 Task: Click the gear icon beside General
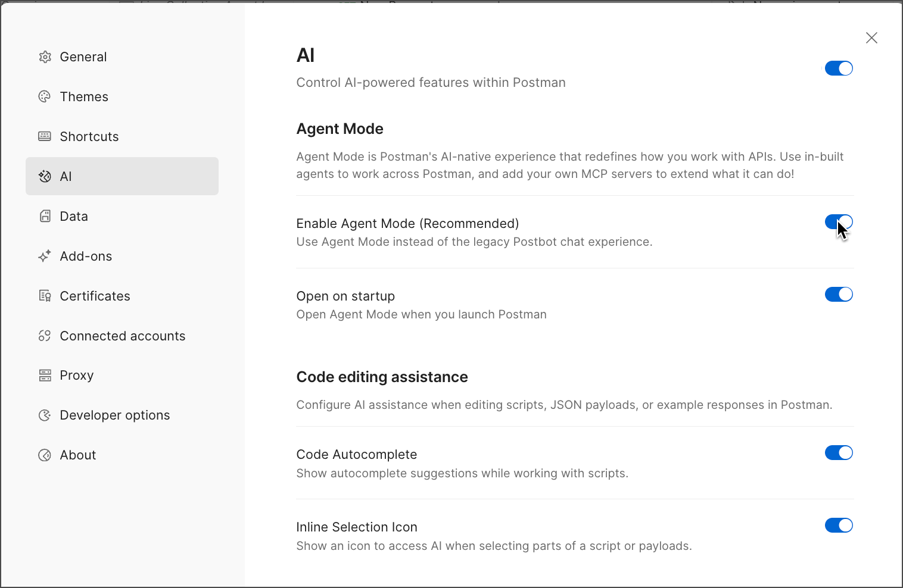click(x=45, y=57)
